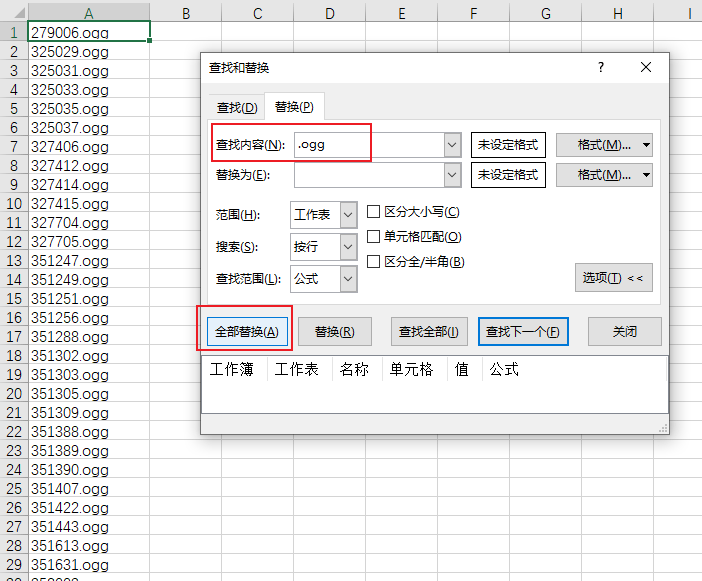Check the 区分全/半角 option
This screenshot has height=581, width=702.
[374, 262]
